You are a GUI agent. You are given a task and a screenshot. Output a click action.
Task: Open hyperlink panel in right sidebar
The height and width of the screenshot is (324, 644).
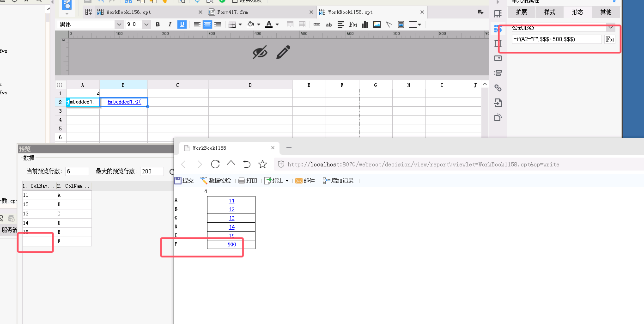pos(498,88)
